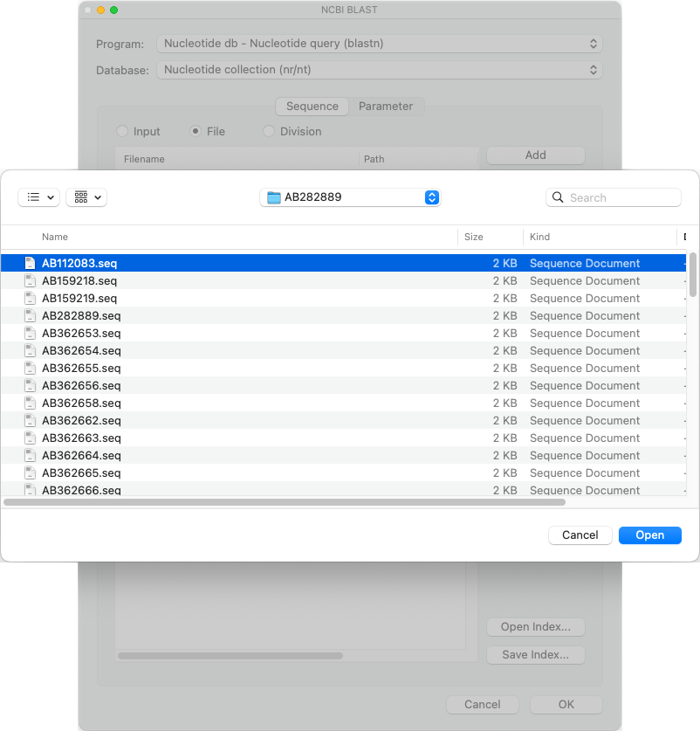
Task: Select file name AB362658.seq
Action: coord(81,403)
